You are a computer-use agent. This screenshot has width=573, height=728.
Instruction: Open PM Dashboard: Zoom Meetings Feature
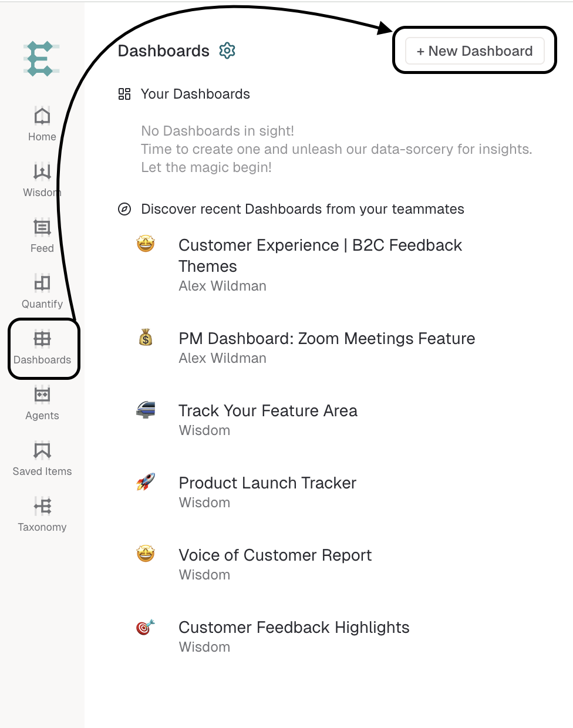[x=327, y=339]
